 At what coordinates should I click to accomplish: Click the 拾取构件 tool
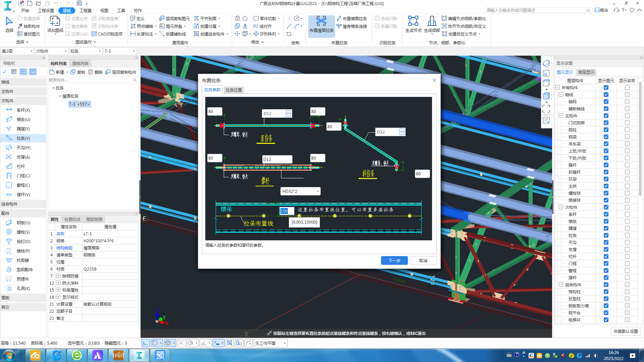pos(29,26)
